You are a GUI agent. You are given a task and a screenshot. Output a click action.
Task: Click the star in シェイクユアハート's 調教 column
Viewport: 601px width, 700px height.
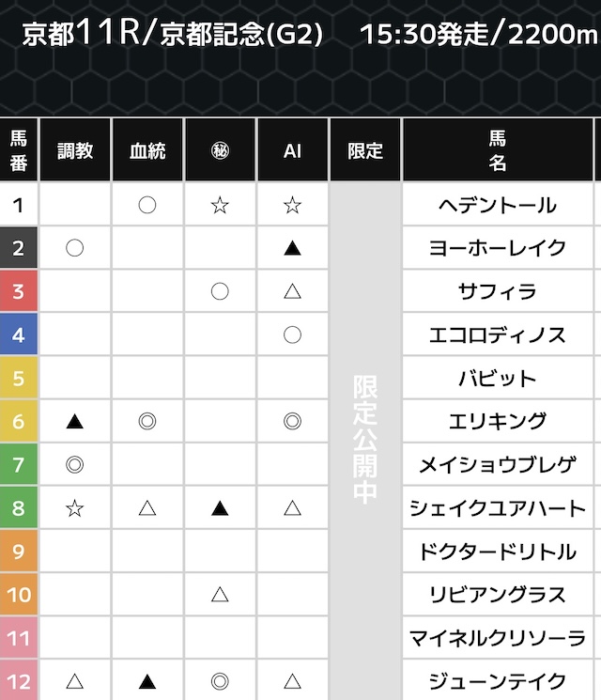75,508
